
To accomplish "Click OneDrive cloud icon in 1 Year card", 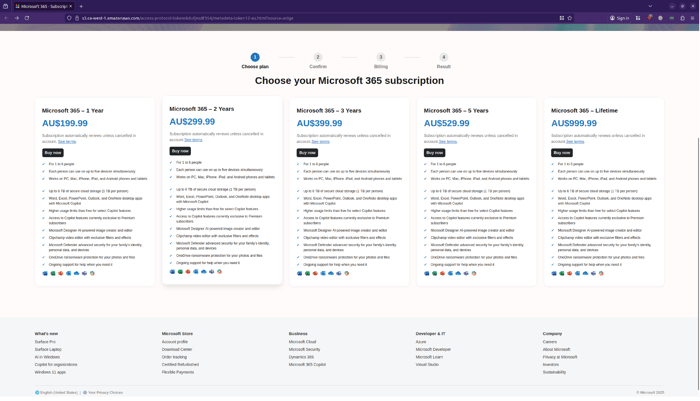I will pyautogui.click(x=76, y=273).
